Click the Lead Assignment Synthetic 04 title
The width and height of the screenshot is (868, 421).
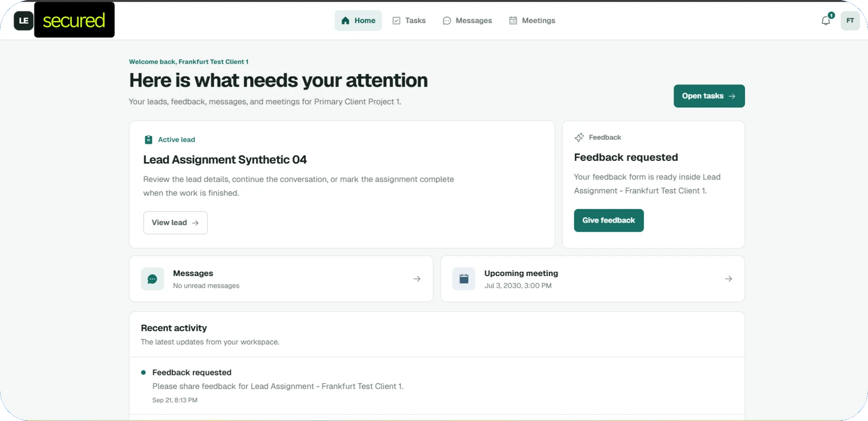(x=225, y=159)
